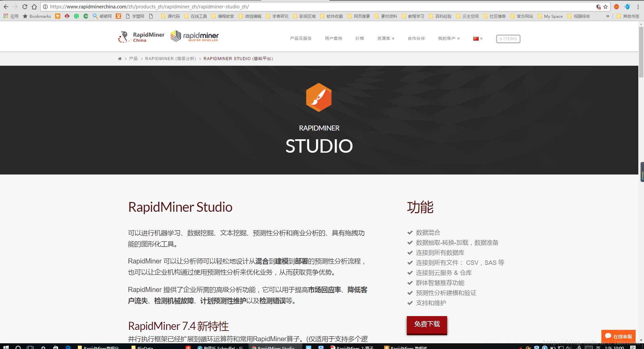Click the RapidMiner China logo
The width and height of the screenshot is (644, 349).
tap(141, 37)
